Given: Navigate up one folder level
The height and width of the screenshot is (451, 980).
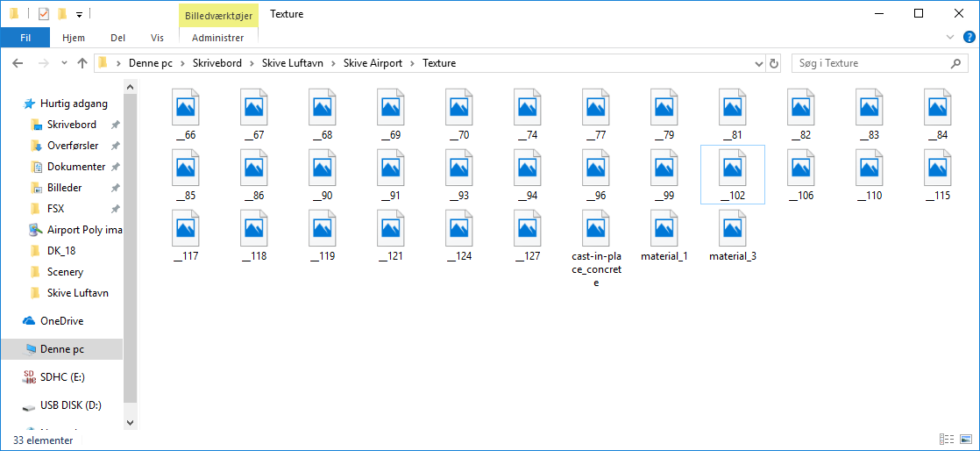Looking at the screenshot, I should pos(82,63).
